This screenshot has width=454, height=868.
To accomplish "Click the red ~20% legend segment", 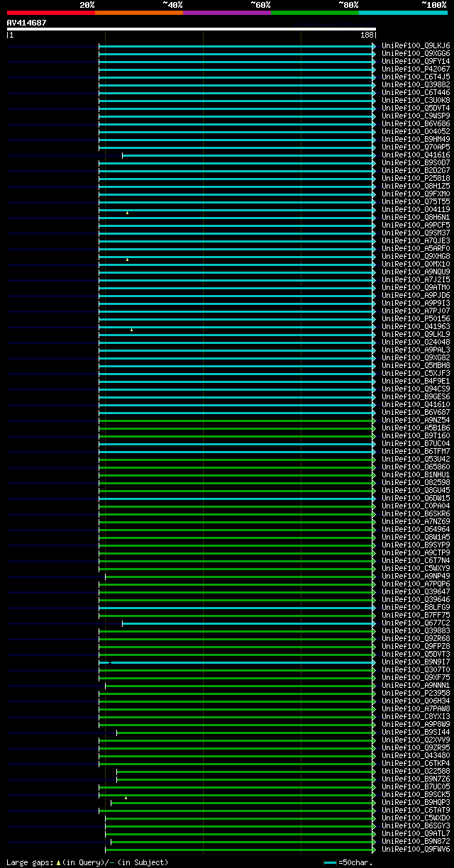I will tap(51, 13).
